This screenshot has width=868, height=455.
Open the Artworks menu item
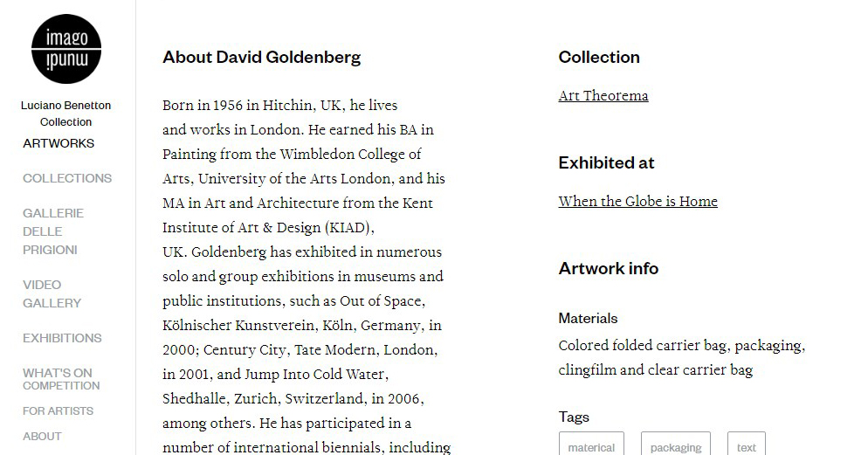click(59, 143)
